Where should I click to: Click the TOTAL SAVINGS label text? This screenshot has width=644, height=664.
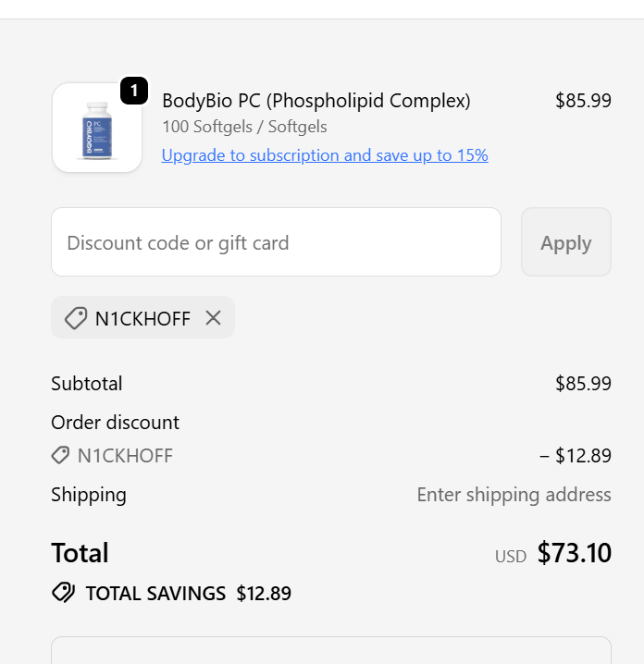(155, 594)
